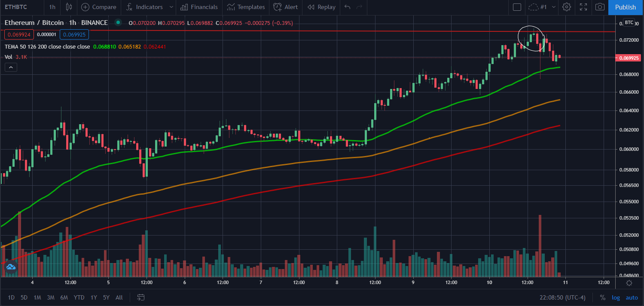Image resolution: width=644 pixels, height=306 pixels.
Task: Open candlestick chart style menu
Action: point(69,7)
